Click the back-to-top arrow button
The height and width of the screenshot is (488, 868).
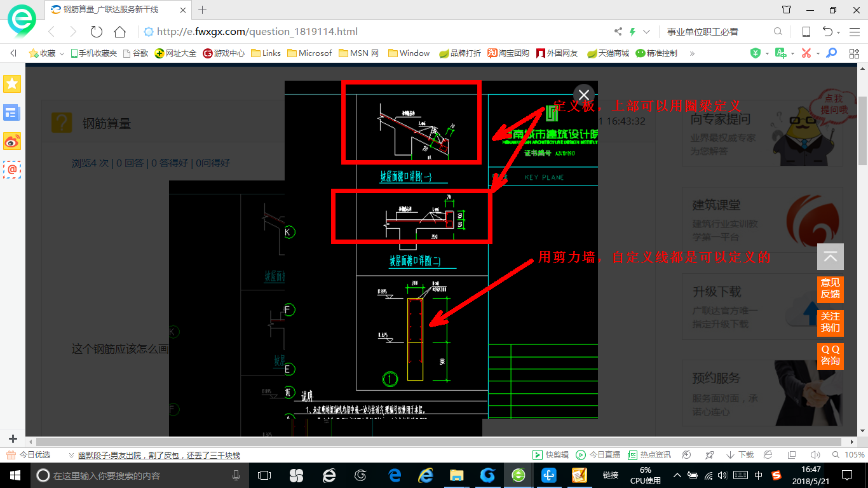pyautogui.click(x=830, y=257)
